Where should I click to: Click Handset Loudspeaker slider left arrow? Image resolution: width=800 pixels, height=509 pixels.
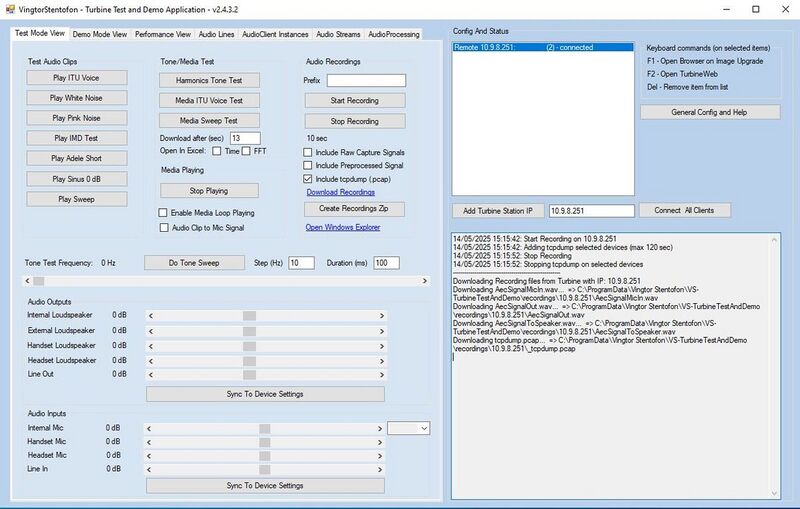click(x=151, y=346)
